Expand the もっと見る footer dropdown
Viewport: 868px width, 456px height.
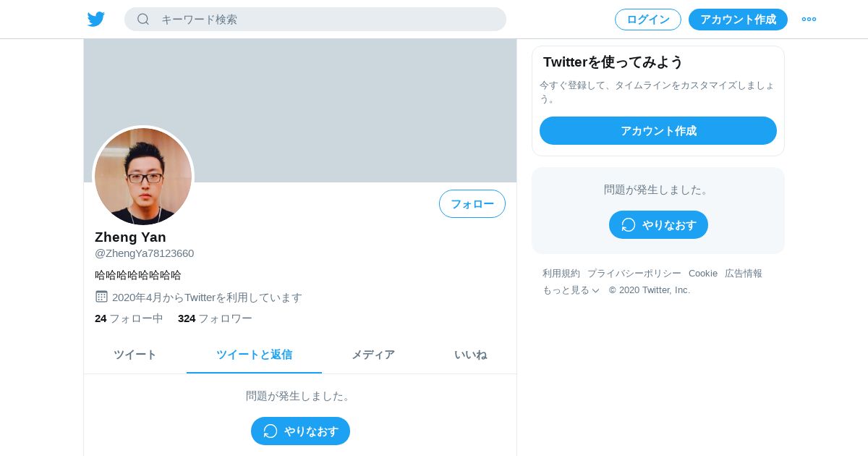pos(571,290)
